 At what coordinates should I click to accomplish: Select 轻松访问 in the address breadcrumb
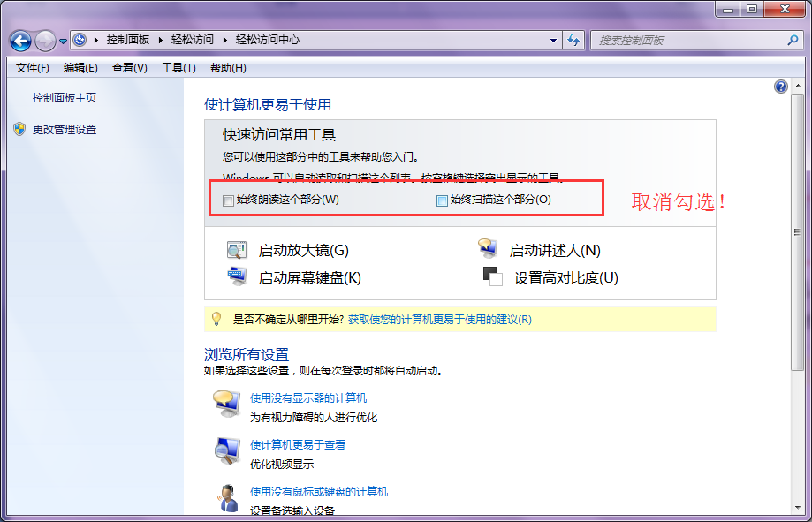coord(193,40)
